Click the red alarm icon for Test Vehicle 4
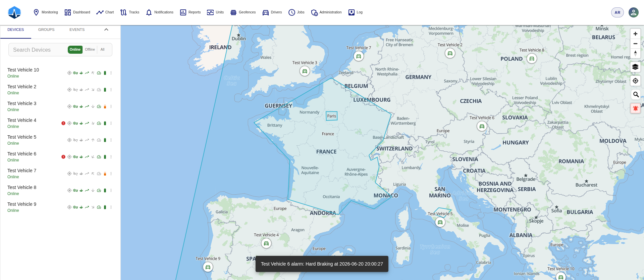 [x=63, y=123]
